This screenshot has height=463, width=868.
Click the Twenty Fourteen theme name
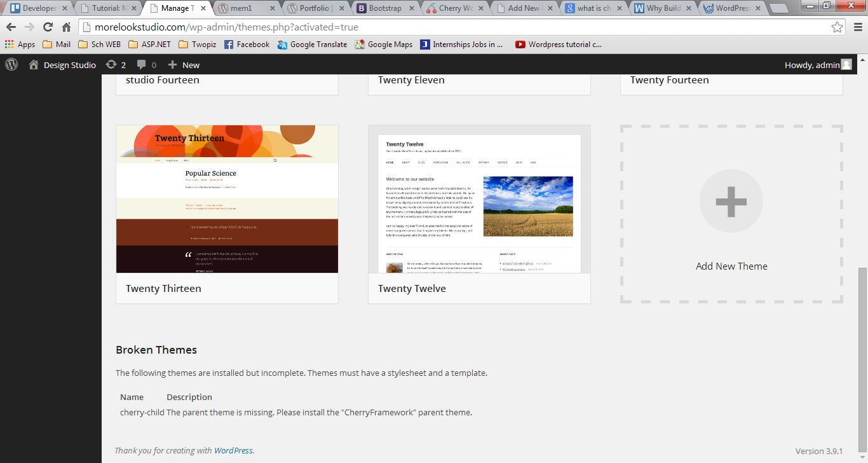point(669,79)
